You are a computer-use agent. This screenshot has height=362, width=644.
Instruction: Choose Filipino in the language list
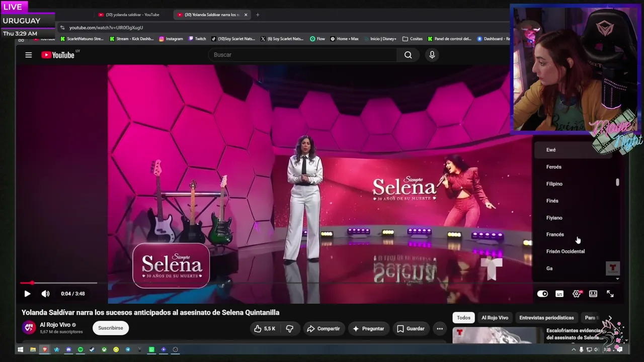[574, 184]
